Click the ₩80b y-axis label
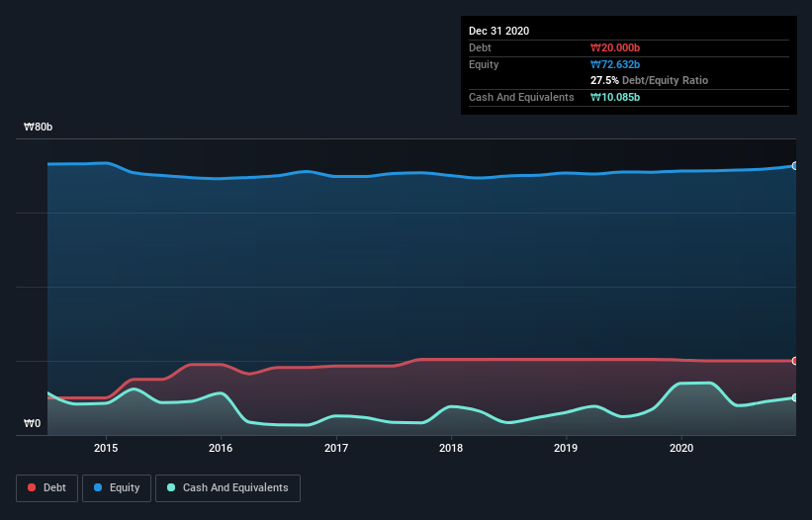 click(38, 127)
